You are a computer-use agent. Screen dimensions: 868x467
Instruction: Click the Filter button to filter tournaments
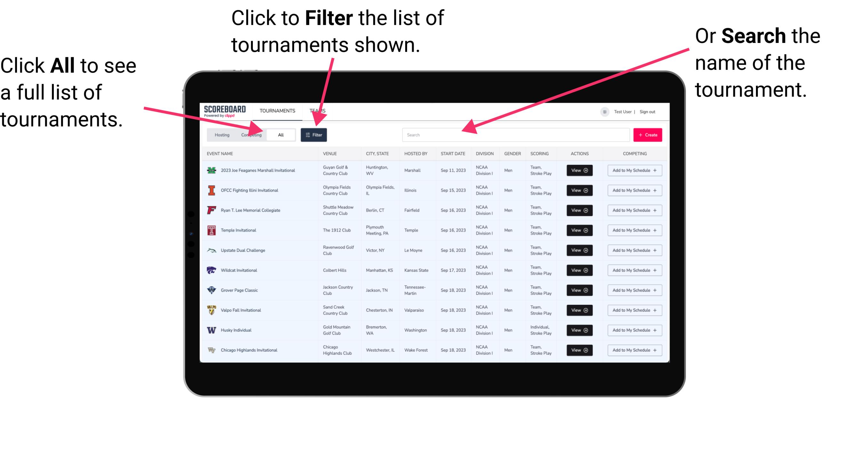(314, 134)
